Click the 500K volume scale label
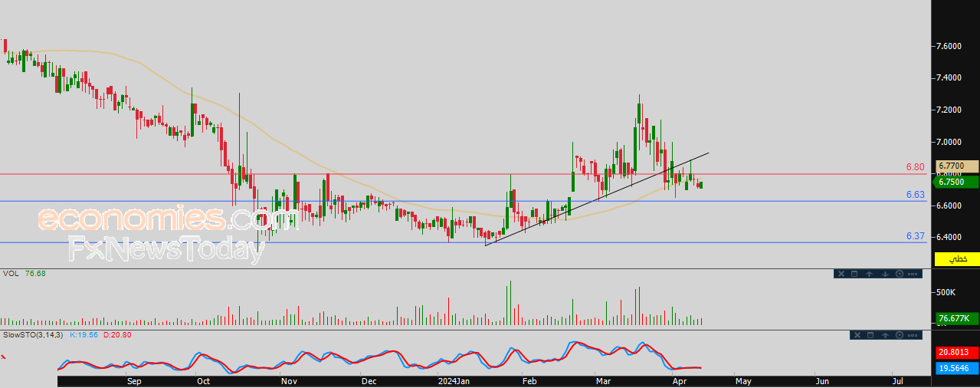The width and height of the screenshot is (980, 388). (x=946, y=293)
